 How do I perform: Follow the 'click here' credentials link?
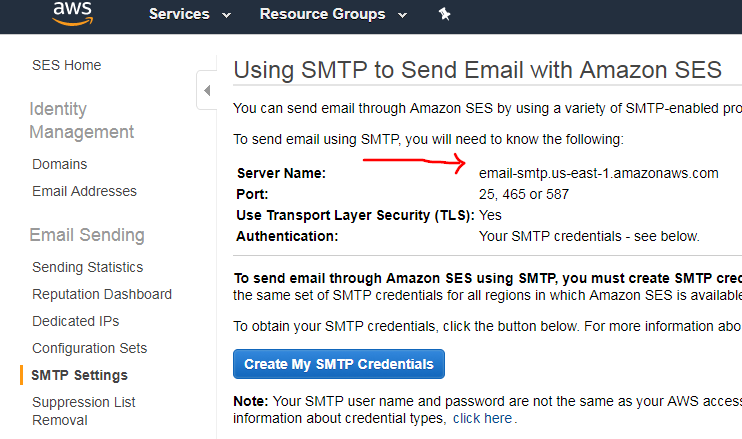483,418
